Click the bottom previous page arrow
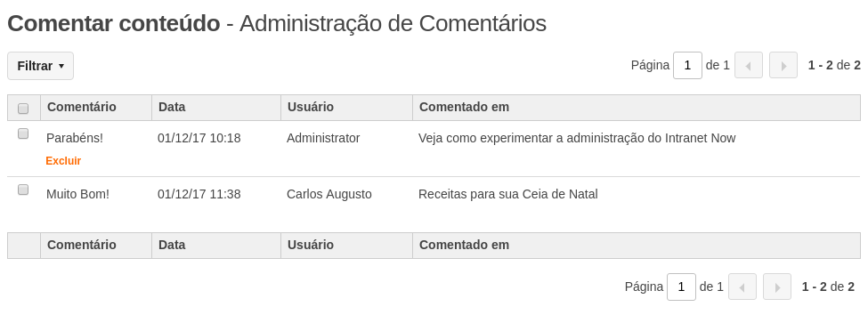 742,287
